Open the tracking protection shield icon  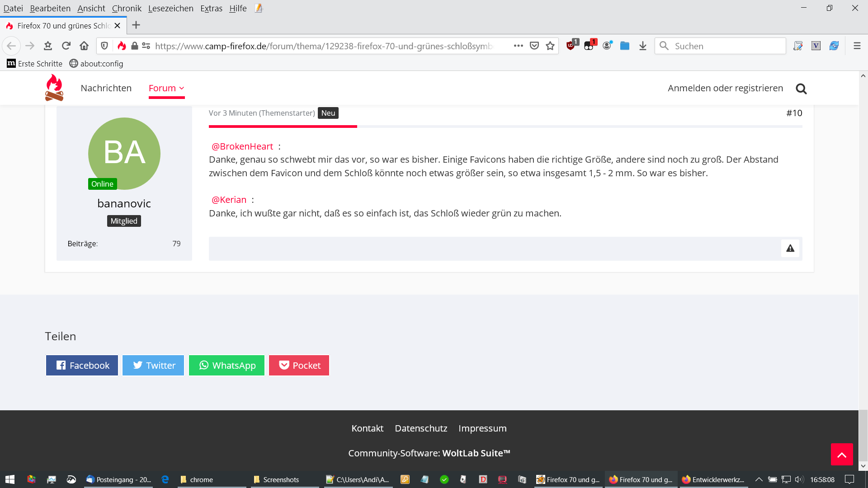[x=104, y=46]
